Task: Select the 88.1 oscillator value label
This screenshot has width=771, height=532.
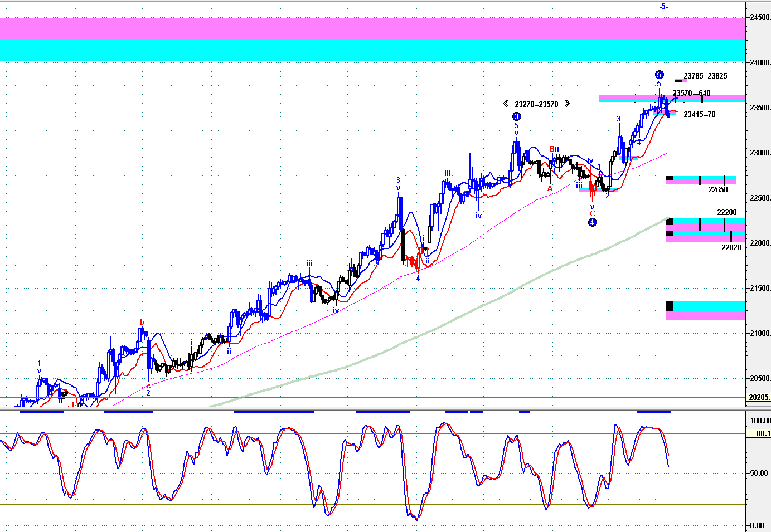Action: click(763, 433)
